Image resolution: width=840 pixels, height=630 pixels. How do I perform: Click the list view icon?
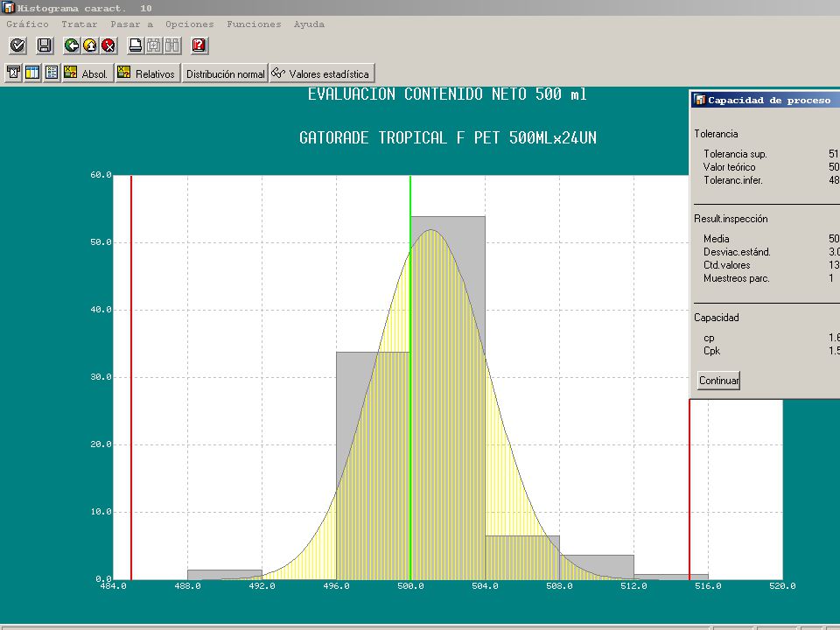(x=52, y=73)
